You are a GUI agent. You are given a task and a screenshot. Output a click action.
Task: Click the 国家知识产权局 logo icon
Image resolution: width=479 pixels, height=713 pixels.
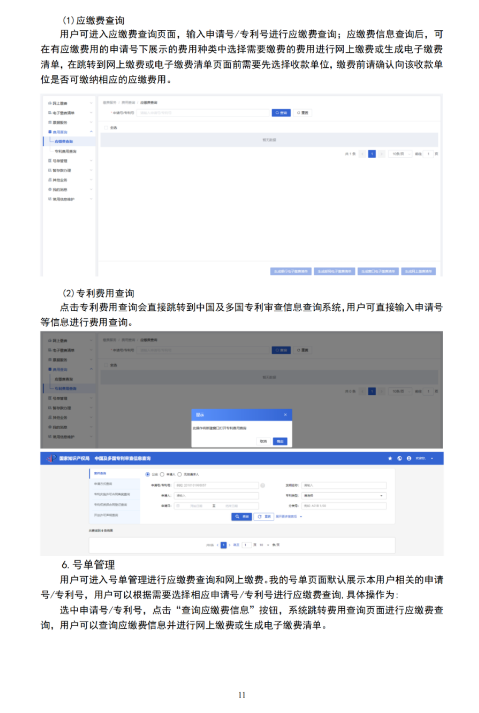(51, 458)
